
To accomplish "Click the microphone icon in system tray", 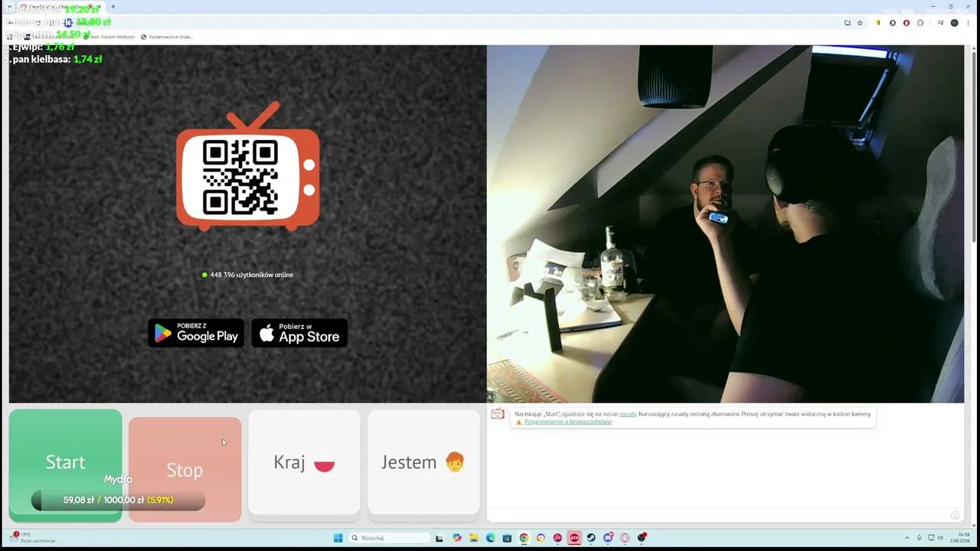I will pyautogui.click(x=920, y=537).
